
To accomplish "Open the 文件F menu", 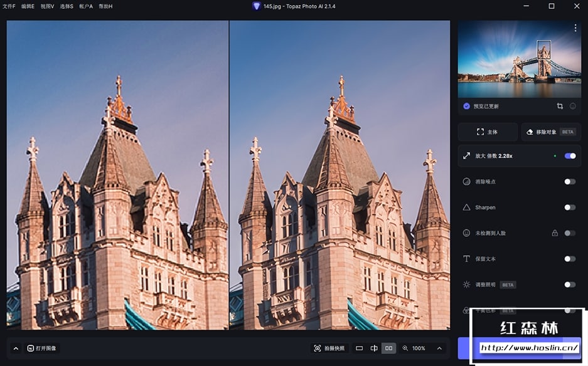I will (x=9, y=6).
